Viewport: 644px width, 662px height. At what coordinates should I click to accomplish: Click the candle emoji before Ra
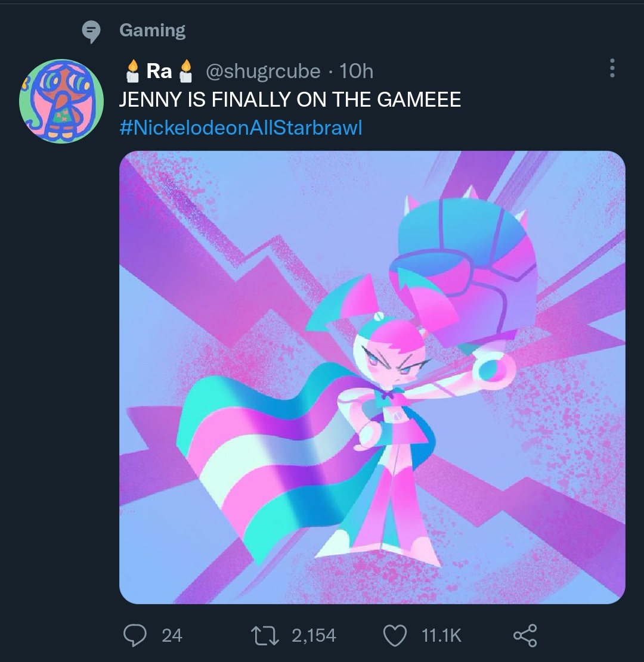point(133,71)
